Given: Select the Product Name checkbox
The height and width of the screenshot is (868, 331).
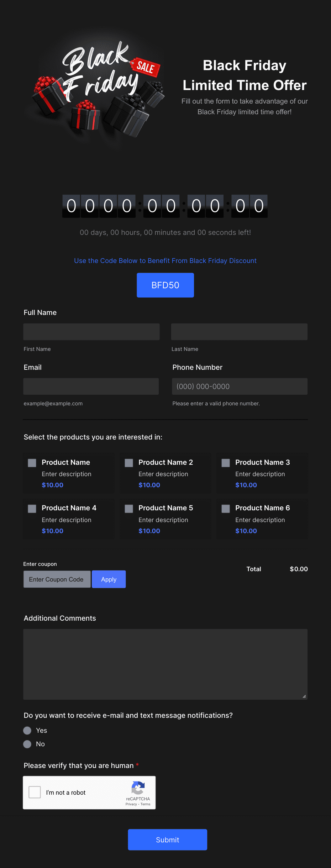Looking at the screenshot, I should [32, 463].
